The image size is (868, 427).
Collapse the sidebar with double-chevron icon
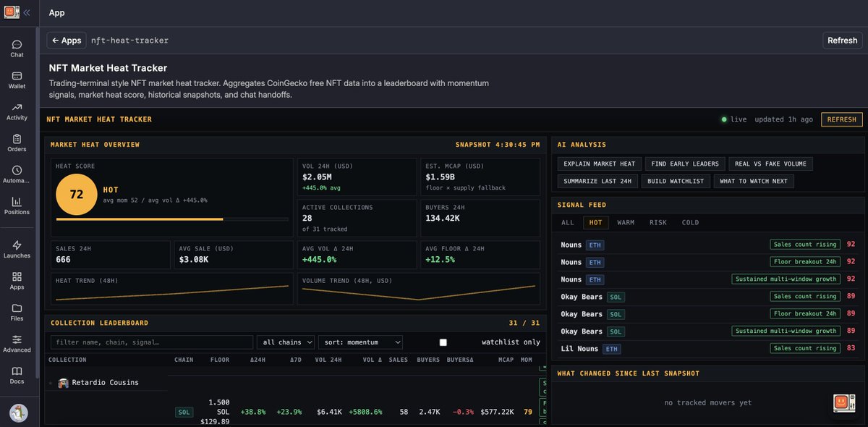[x=27, y=12]
